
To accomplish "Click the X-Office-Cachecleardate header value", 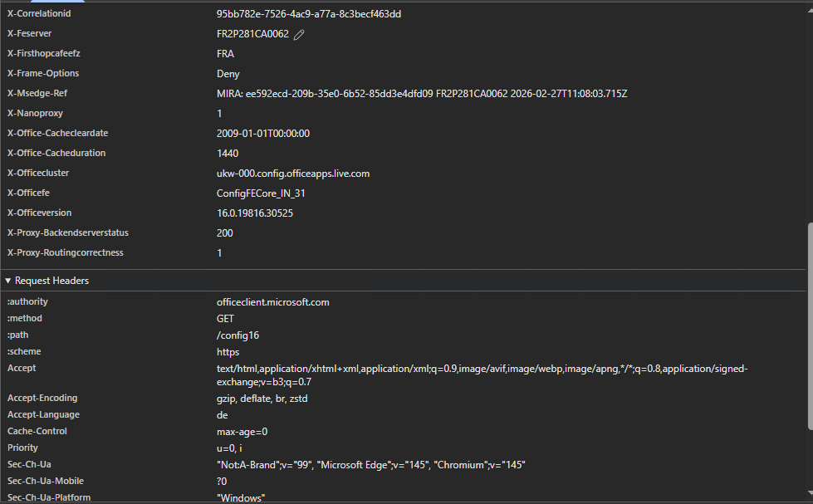I will 264,134.
